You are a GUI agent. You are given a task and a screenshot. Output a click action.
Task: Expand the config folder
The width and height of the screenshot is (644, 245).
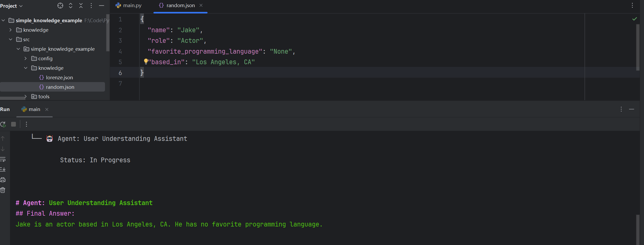[x=26, y=58]
